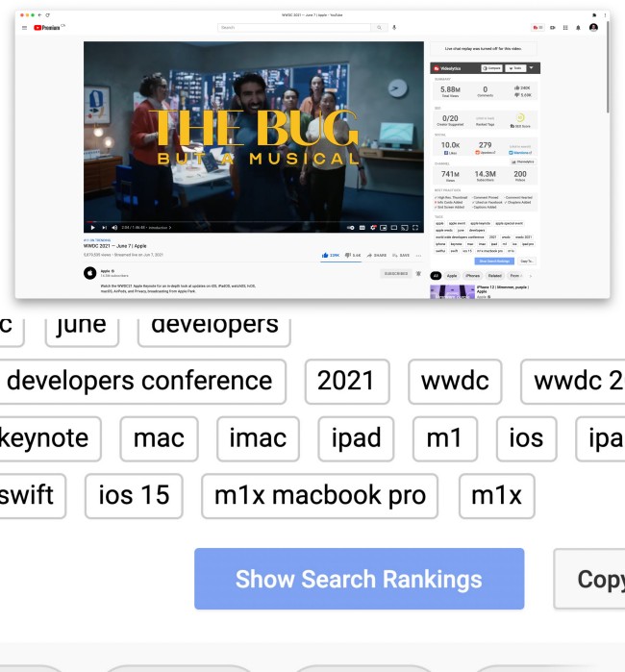
Task: Show more filter chips with the chevron
Action: 531,276
